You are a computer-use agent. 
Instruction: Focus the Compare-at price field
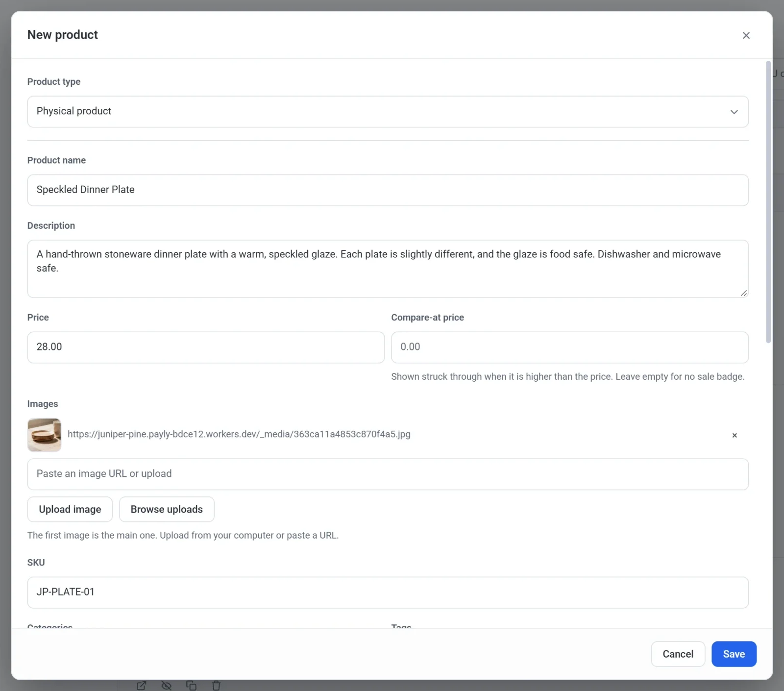click(x=569, y=347)
